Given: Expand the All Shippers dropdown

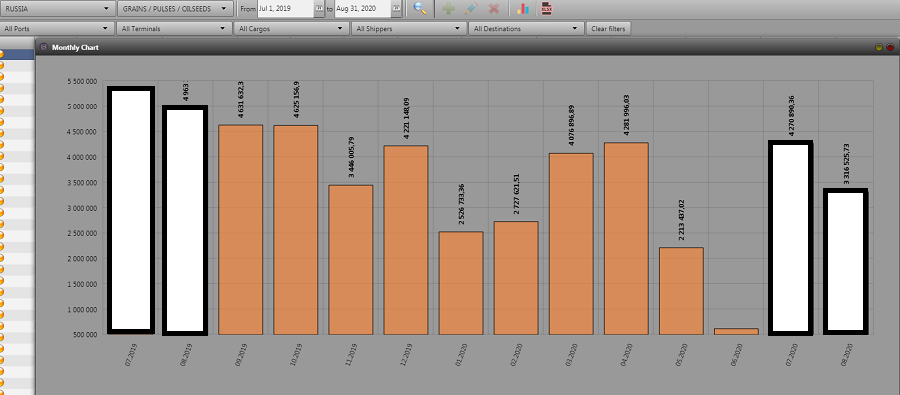Looking at the screenshot, I should tap(409, 28).
